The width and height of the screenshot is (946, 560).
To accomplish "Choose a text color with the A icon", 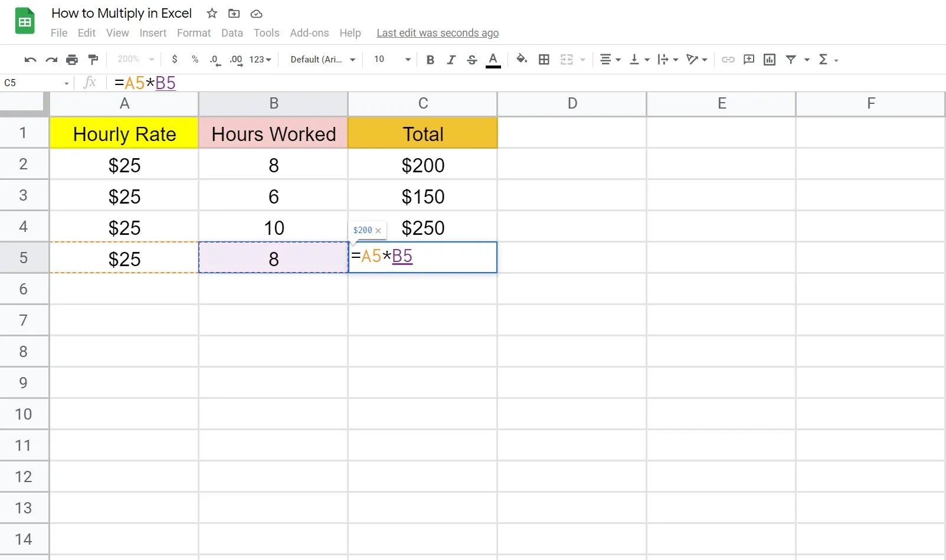I will 493,60.
